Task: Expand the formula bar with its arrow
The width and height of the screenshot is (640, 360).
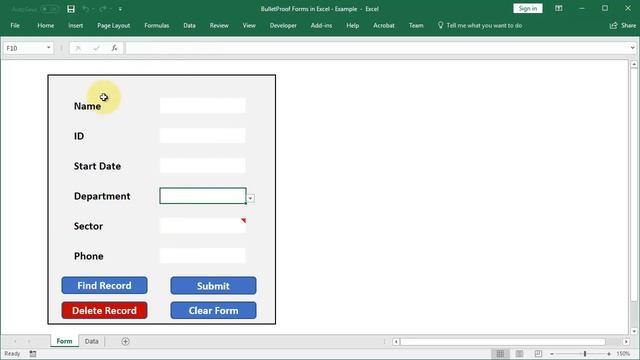Action: click(x=633, y=48)
